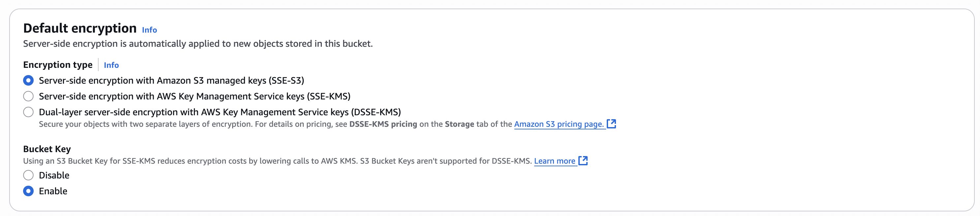Select the Bucket Key Enable radio button
The width and height of the screenshot is (980, 216).
click(29, 191)
